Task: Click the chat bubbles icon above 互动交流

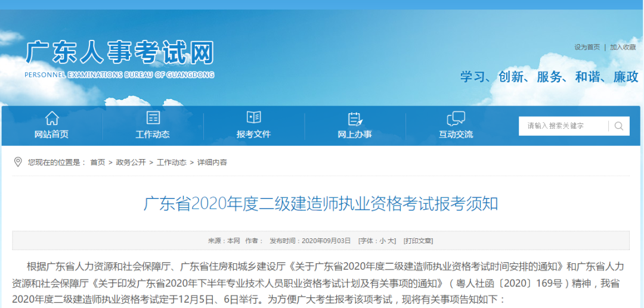Action: click(456, 118)
